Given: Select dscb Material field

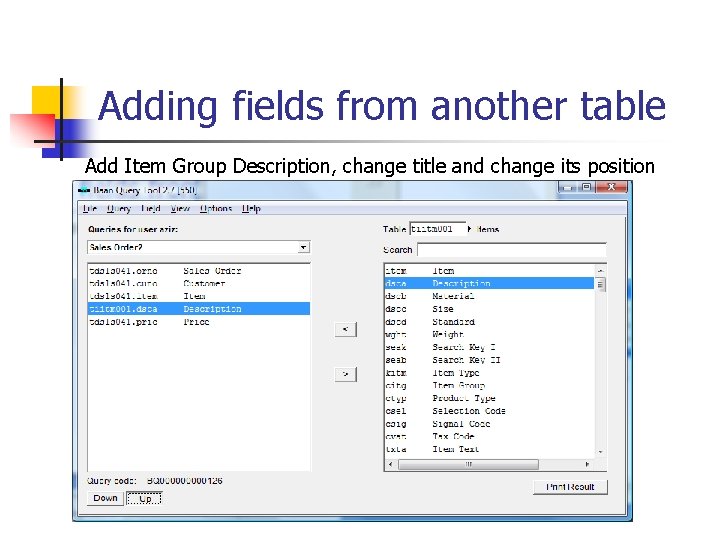Looking at the screenshot, I should [489, 296].
